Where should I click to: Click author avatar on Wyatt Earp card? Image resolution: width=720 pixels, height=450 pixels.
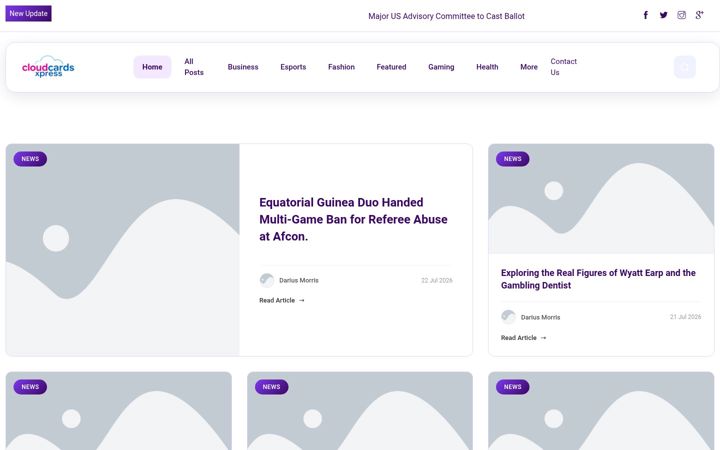pyautogui.click(x=508, y=317)
